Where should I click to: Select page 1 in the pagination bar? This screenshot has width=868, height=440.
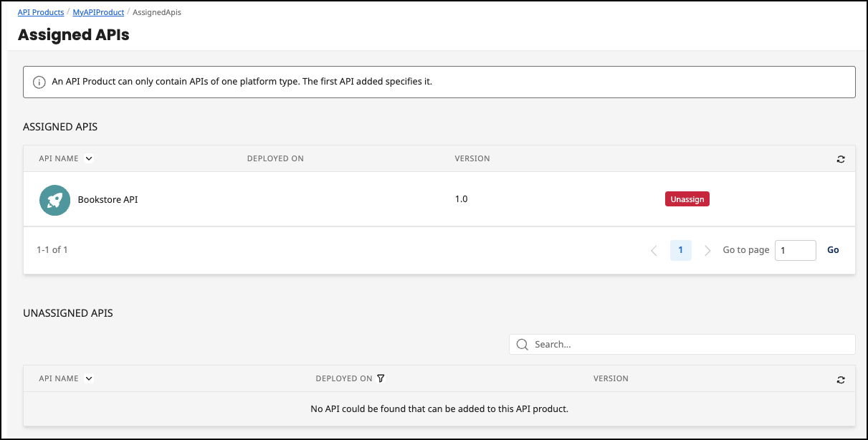(x=680, y=250)
